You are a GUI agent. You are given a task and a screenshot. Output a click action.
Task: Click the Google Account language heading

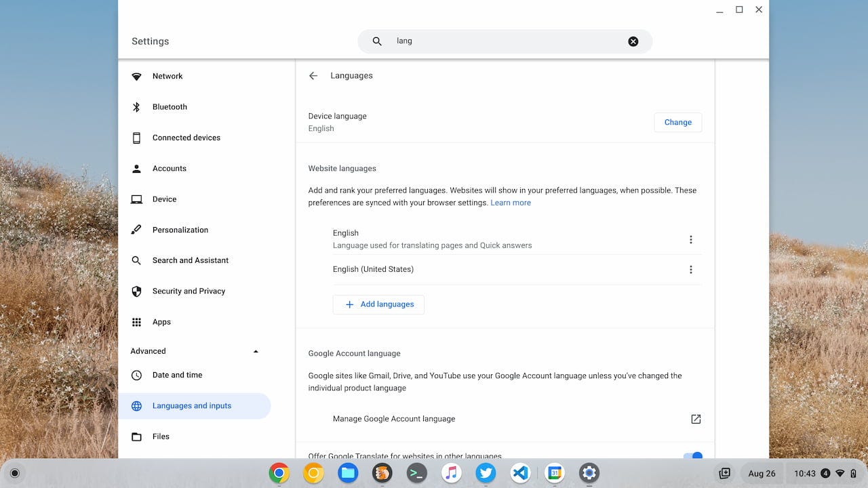[354, 353]
